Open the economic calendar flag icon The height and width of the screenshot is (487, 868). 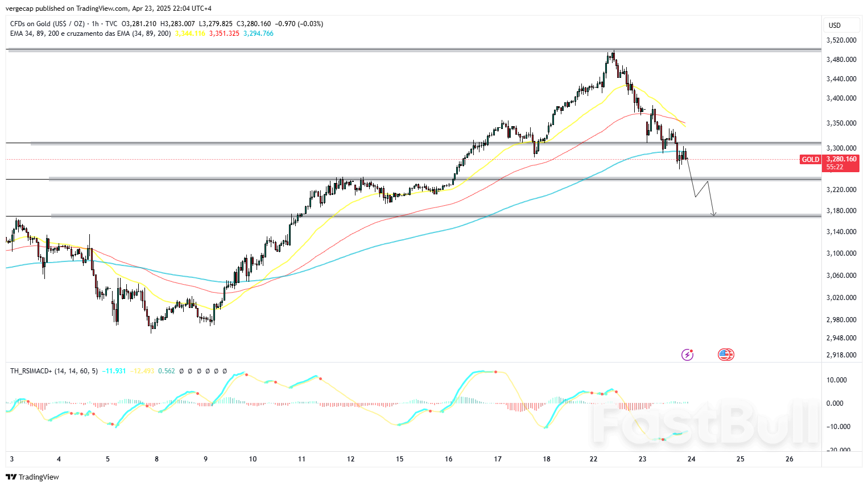[x=725, y=354]
